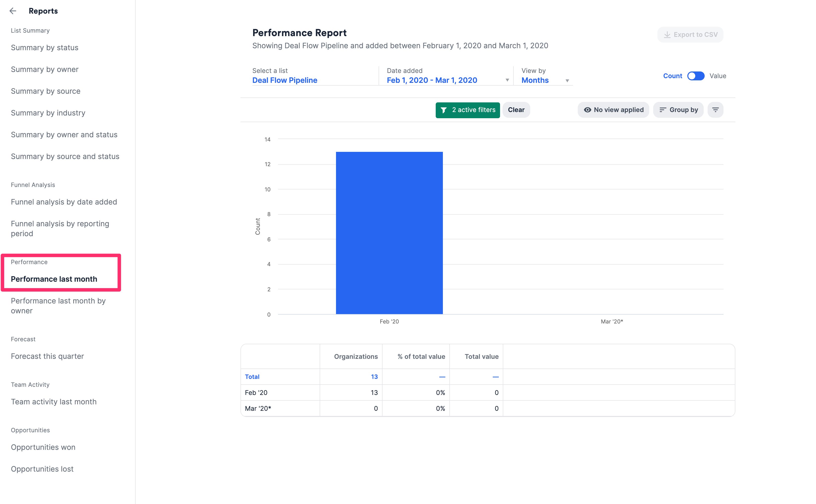View Team activity last month

54,402
